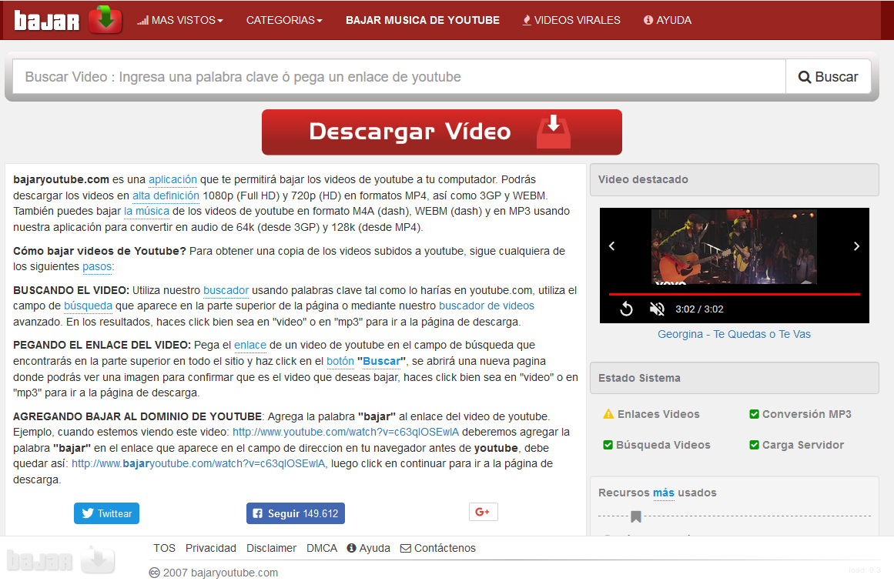Open Disclaimer footer link
This screenshot has height=588, width=894.
pos(271,548)
